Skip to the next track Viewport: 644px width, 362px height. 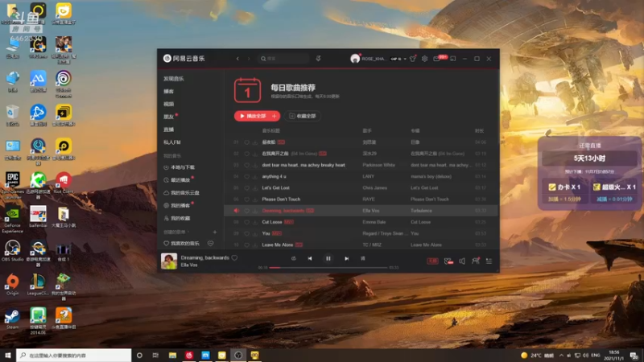[x=347, y=258]
